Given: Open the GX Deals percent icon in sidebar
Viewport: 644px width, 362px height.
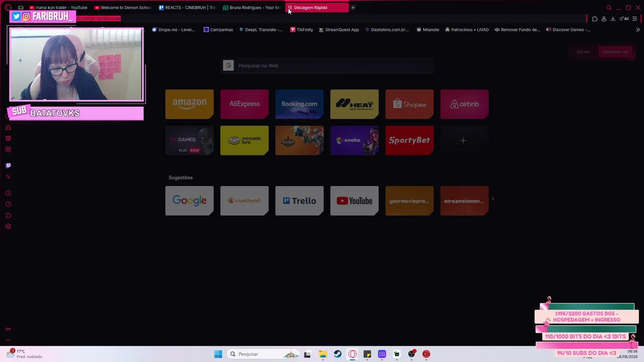Looking at the screenshot, I should 8,176.
